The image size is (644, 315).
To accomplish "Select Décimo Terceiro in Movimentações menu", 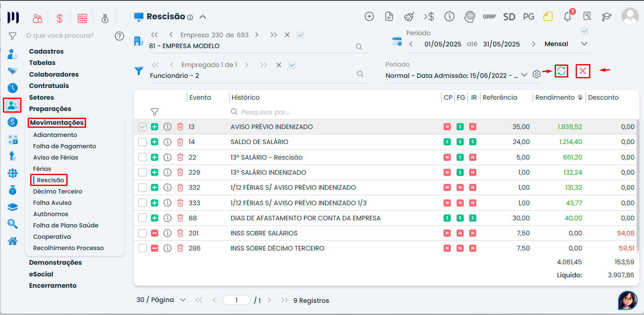I will pyautogui.click(x=57, y=191).
